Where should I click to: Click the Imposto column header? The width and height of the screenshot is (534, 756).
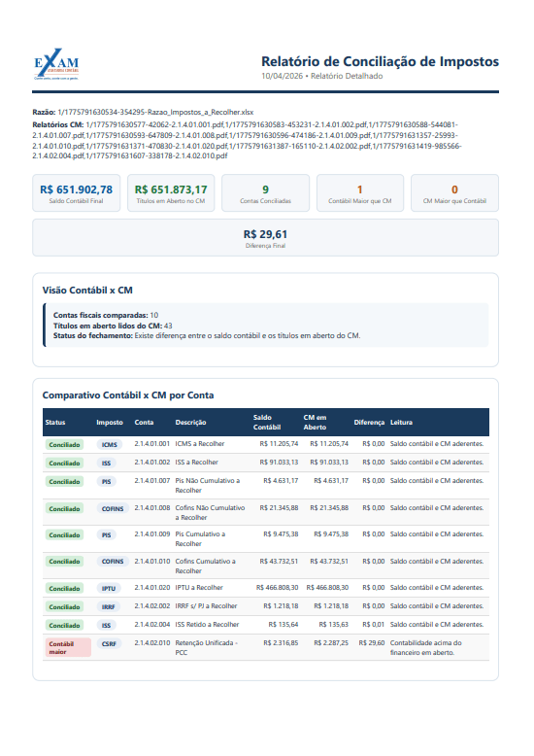pyautogui.click(x=110, y=423)
